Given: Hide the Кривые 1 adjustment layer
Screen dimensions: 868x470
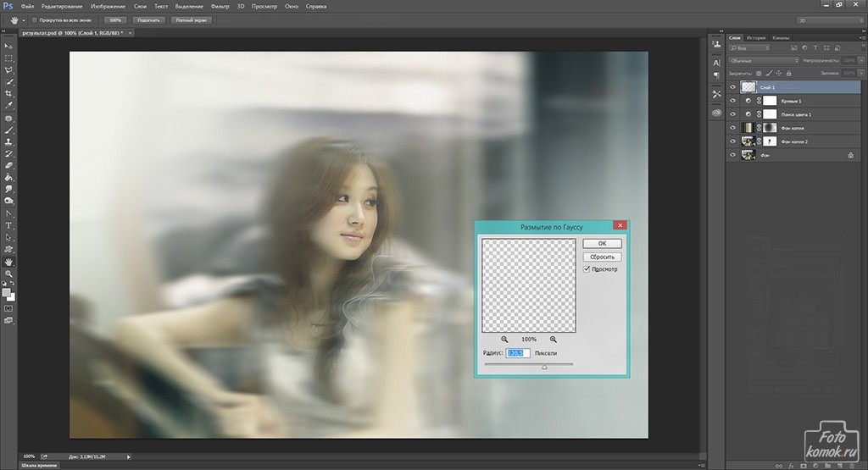Looking at the screenshot, I should point(733,101).
